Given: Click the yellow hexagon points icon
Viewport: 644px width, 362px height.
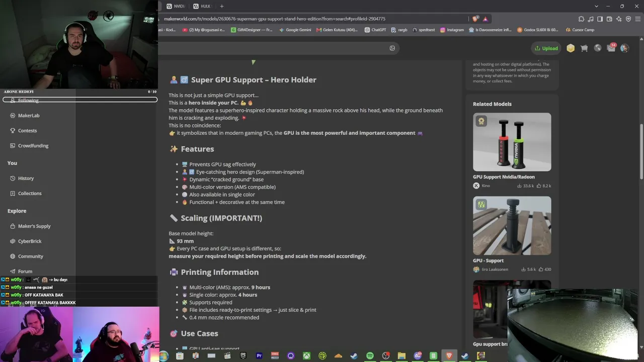Looking at the screenshot, I should click(571, 48).
